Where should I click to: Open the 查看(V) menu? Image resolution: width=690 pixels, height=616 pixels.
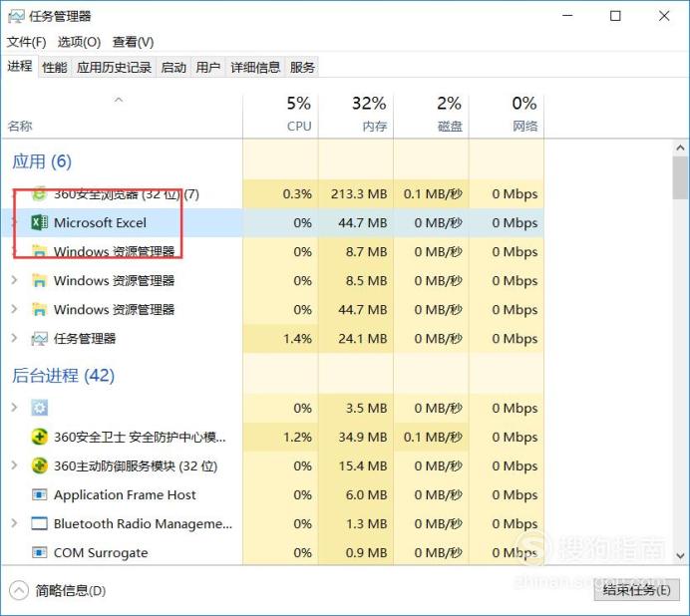[133, 42]
